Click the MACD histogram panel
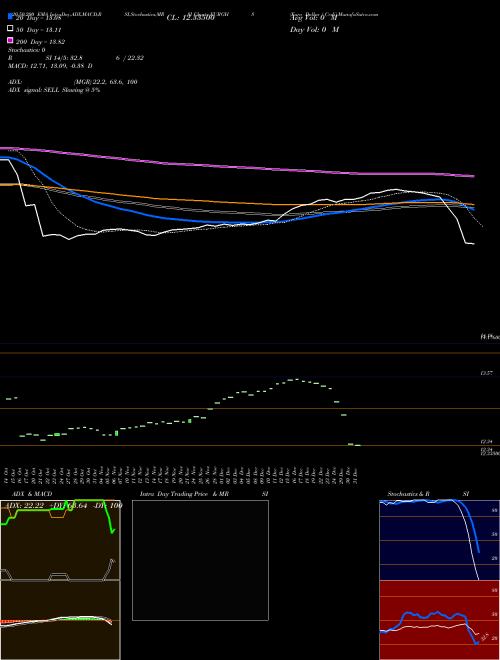 [x=60, y=620]
